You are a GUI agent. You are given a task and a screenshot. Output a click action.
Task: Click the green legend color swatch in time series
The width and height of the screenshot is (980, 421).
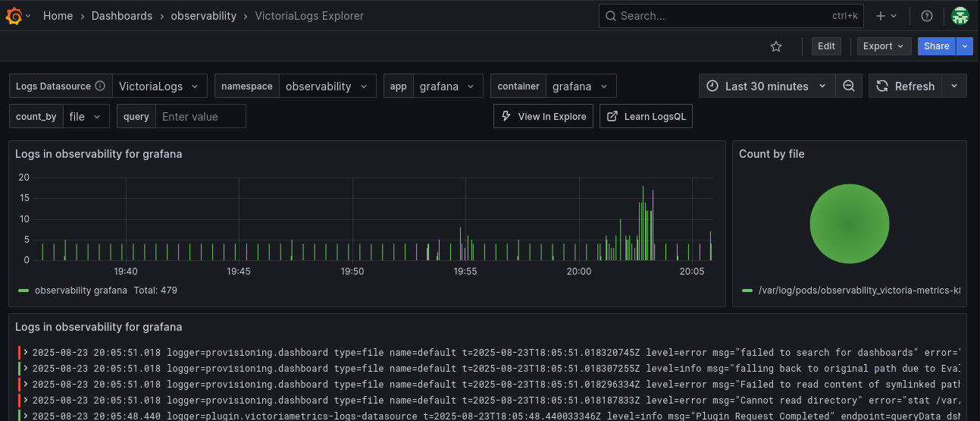[23, 291]
